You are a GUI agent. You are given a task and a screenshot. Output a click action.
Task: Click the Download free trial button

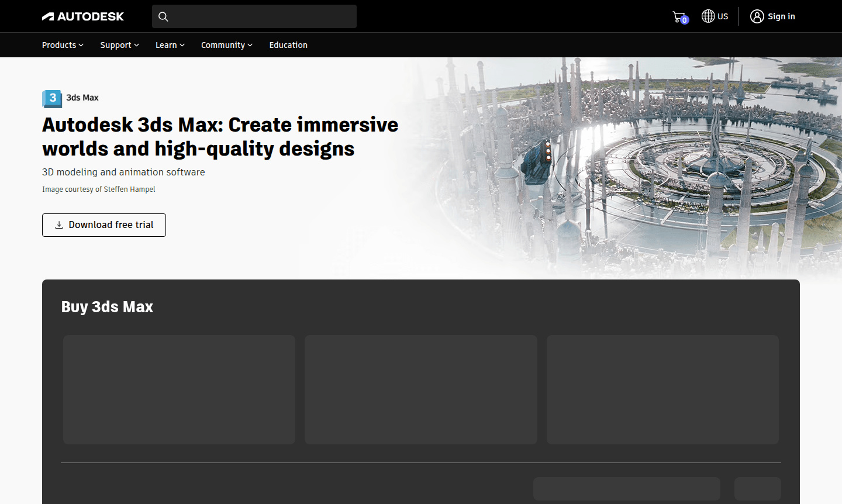click(x=103, y=225)
